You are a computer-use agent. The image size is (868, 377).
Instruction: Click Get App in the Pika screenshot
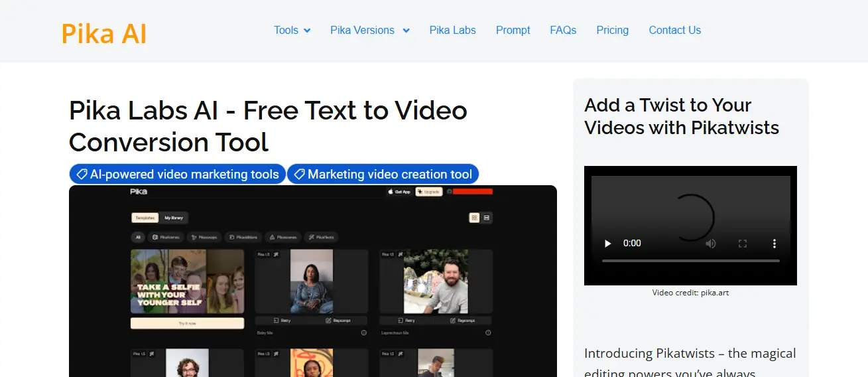point(399,192)
